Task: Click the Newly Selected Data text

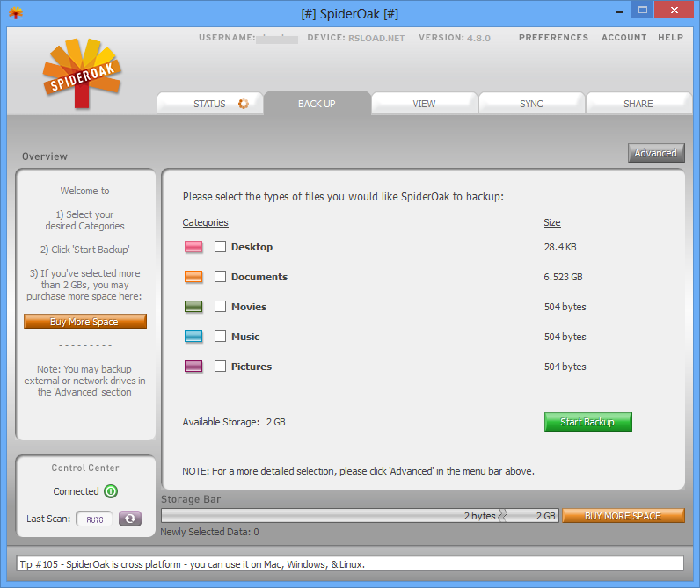Action: pyautogui.click(x=209, y=532)
